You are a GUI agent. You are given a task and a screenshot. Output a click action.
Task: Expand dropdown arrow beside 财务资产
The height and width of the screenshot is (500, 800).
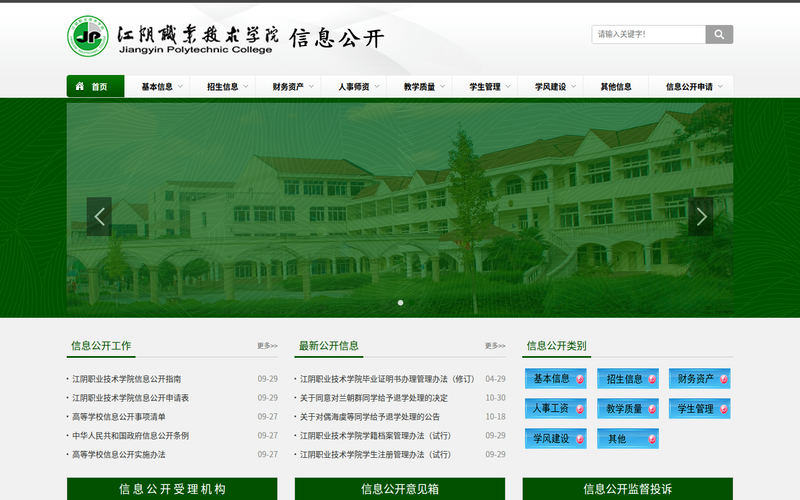click(x=311, y=87)
